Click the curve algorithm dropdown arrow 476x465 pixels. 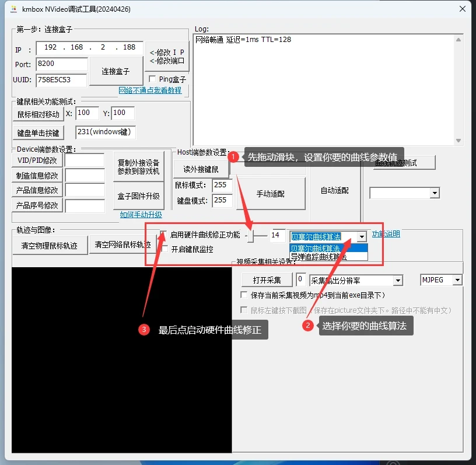pos(362,236)
